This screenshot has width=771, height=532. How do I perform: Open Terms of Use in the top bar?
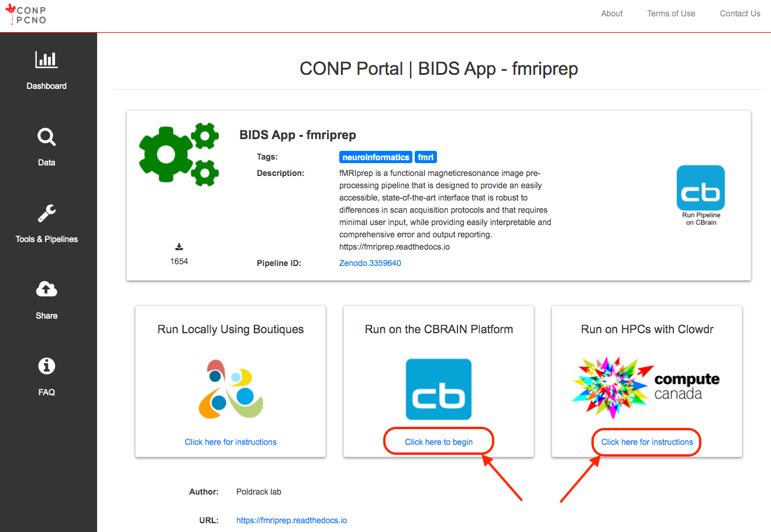671,13
